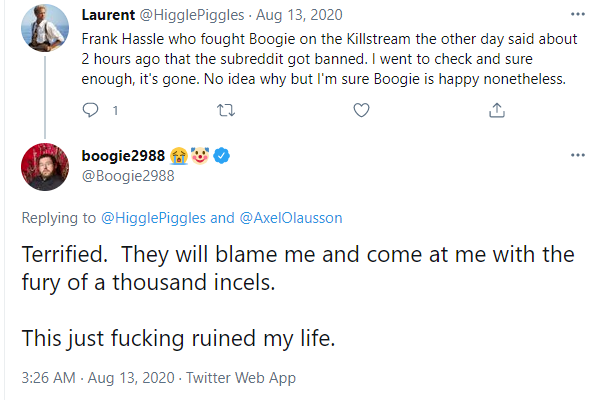The width and height of the screenshot is (599, 400).
Task: Open the more options menu on boogie2988's tweet
Action: point(578,155)
